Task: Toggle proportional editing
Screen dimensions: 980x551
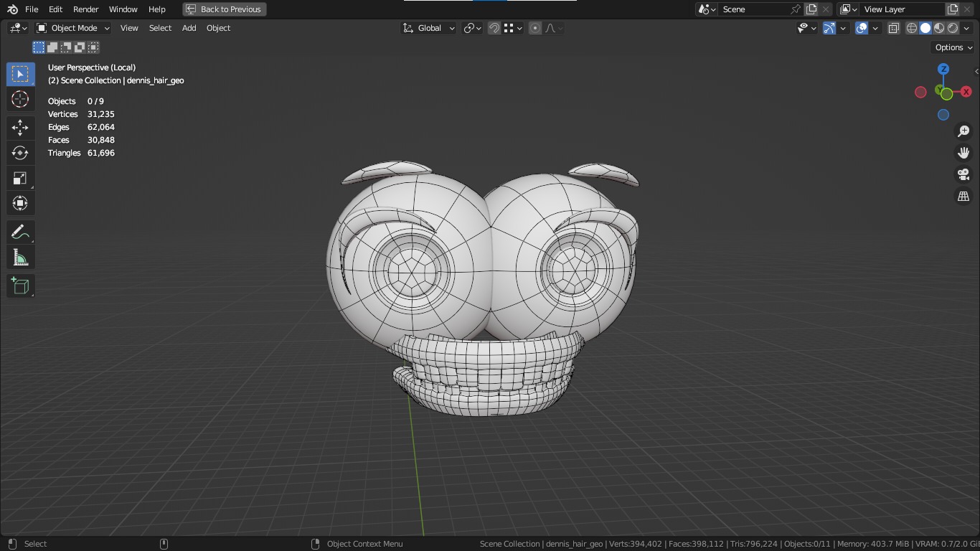Action: point(535,28)
